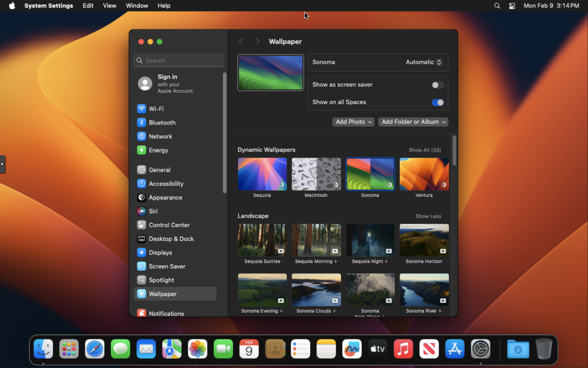Open App Store from the Dock
Viewport: 588px width, 368px height.
(455, 349)
